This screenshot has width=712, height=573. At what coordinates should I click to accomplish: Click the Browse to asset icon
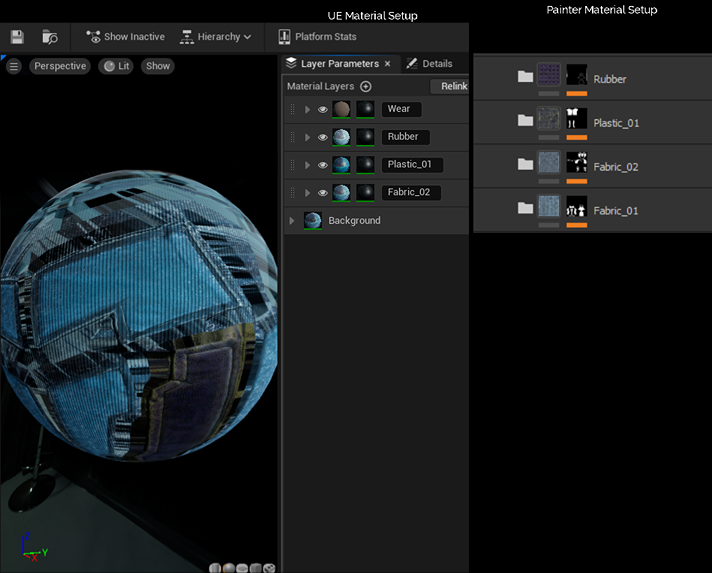click(x=49, y=37)
